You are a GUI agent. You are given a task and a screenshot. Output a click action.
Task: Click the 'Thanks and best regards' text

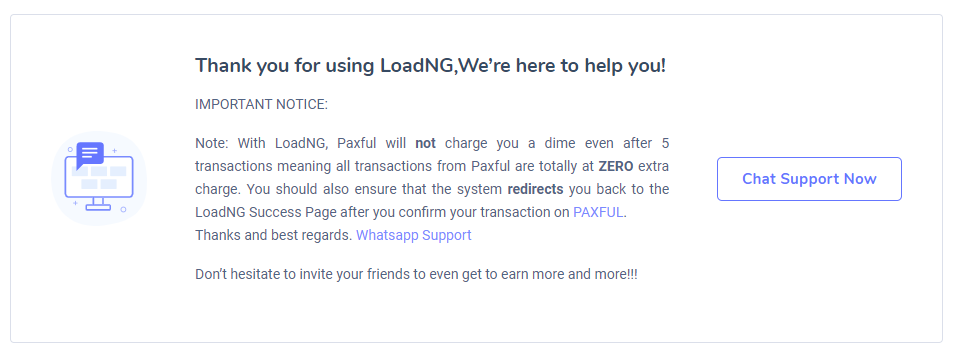(274, 235)
